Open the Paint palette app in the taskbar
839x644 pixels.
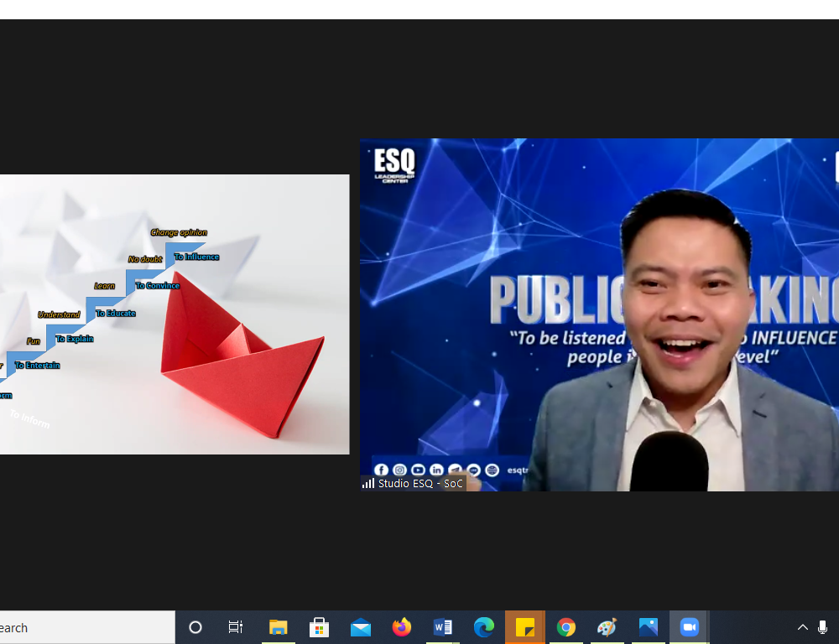pyautogui.click(x=607, y=627)
